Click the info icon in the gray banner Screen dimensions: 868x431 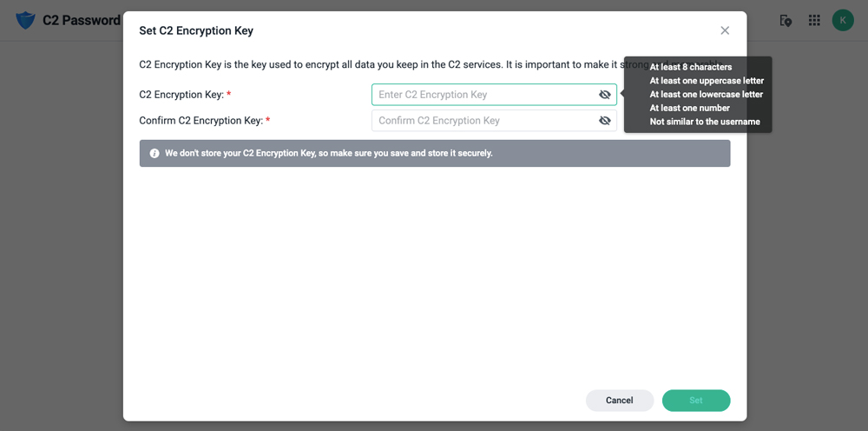155,153
